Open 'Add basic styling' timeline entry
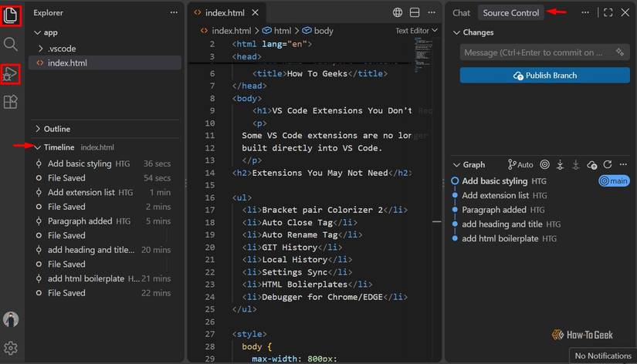The image size is (637, 364). click(105, 163)
